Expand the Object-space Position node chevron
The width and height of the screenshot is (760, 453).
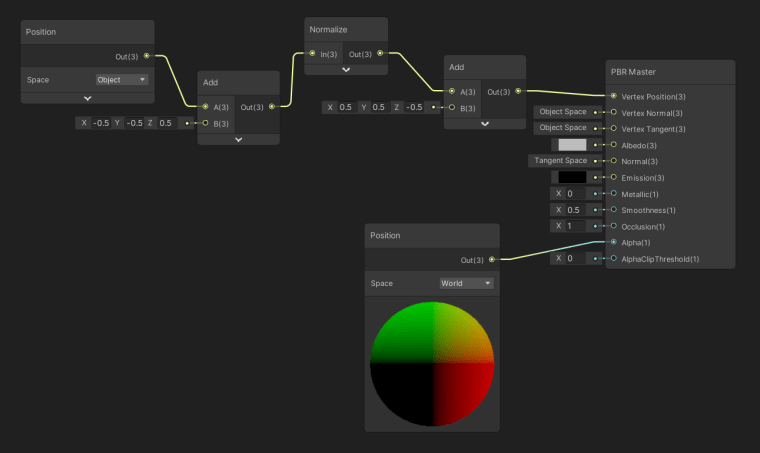pyautogui.click(x=88, y=98)
